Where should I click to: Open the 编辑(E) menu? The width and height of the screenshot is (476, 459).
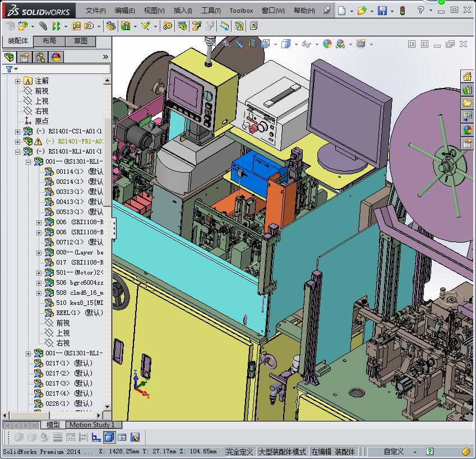pyautogui.click(x=125, y=11)
